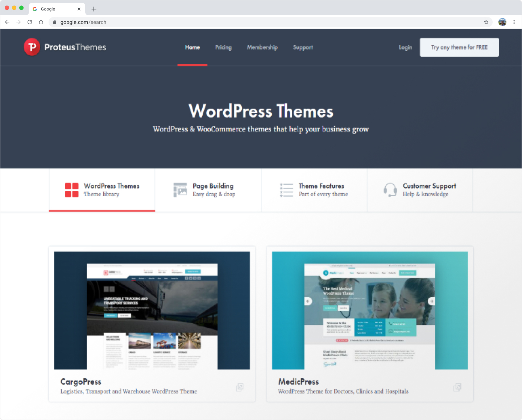Click the CargoPress title link
Viewport: 522px width, 420px height.
click(81, 382)
